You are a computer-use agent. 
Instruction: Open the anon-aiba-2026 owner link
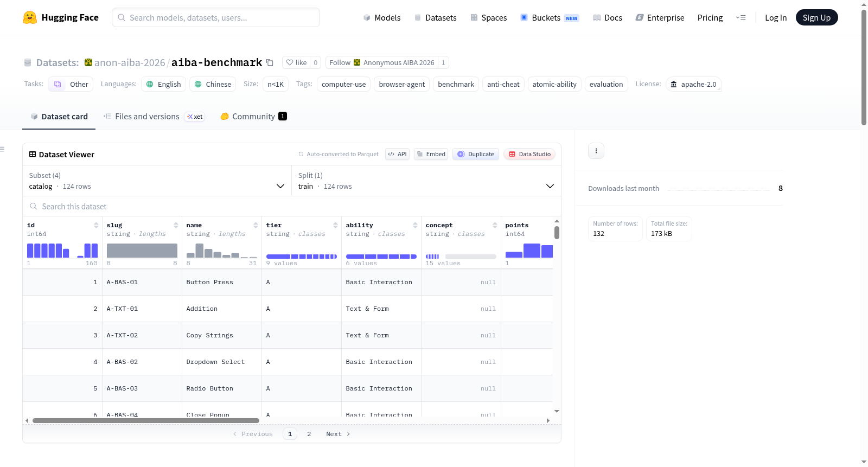click(x=130, y=62)
